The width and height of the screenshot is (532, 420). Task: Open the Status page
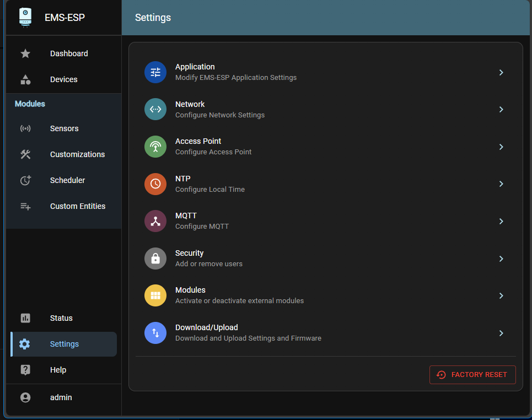click(x=61, y=318)
